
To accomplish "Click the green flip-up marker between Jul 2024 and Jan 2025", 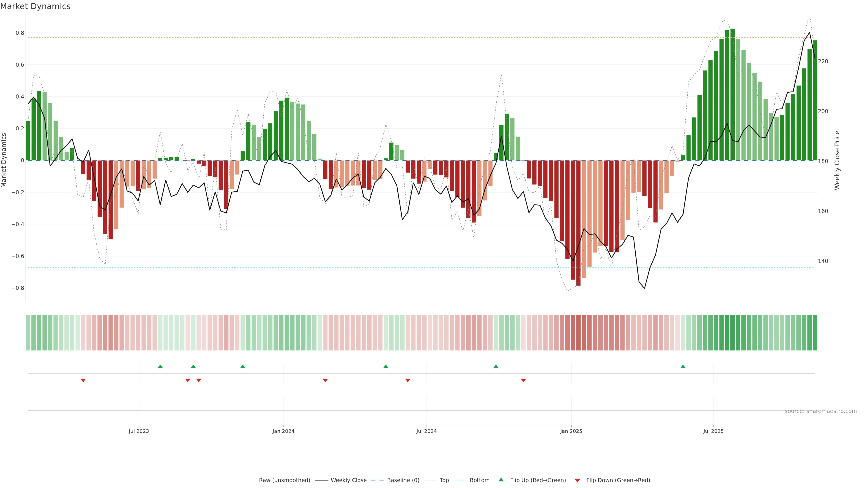I will click(x=496, y=366).
